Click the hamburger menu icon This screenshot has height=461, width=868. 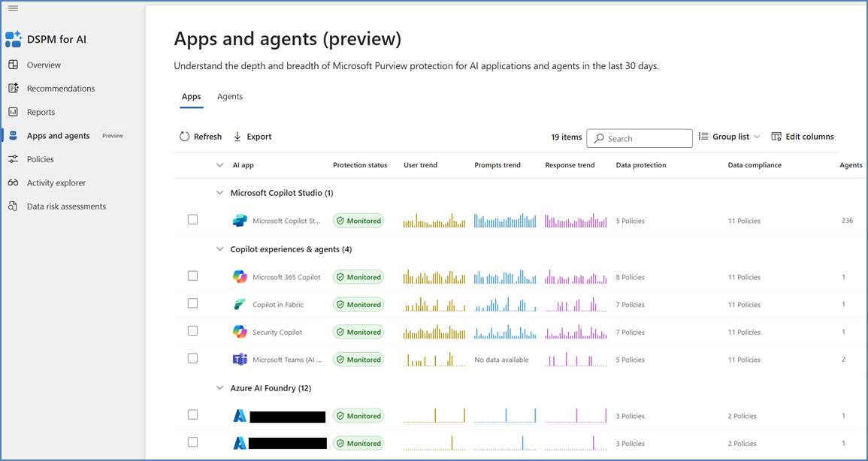(13, 8)
